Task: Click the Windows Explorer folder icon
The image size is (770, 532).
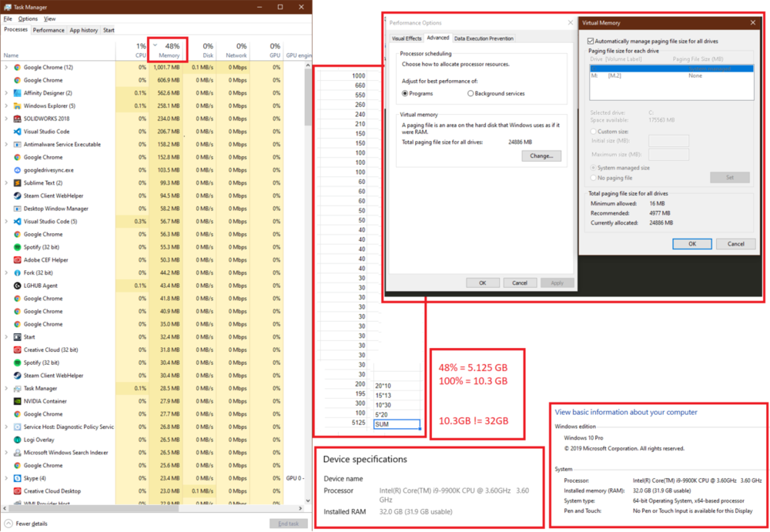Action: coord(17,105)
